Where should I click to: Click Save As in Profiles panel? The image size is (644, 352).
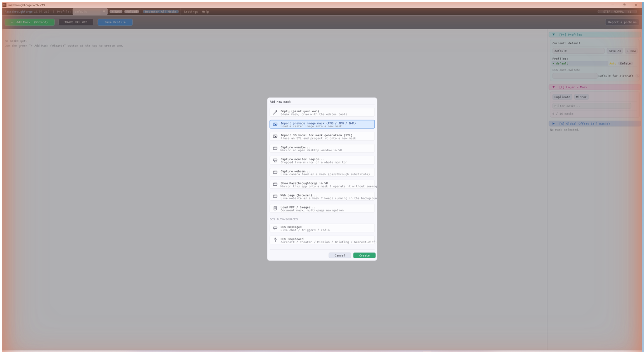[615, 51]
